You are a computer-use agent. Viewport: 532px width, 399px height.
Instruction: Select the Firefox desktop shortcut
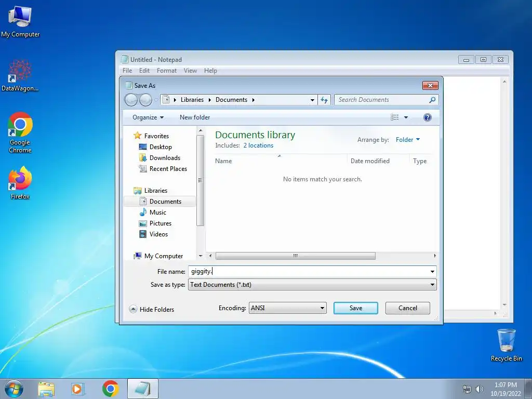click(20, 183)
